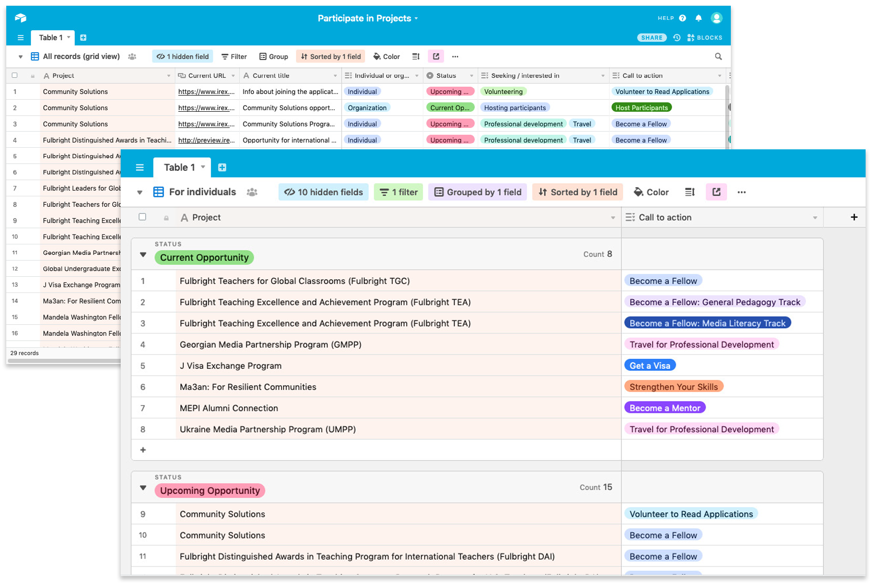Open the search magnifier in the back window
This screenshot has height=588, width=875.
[x=718, y=56]
